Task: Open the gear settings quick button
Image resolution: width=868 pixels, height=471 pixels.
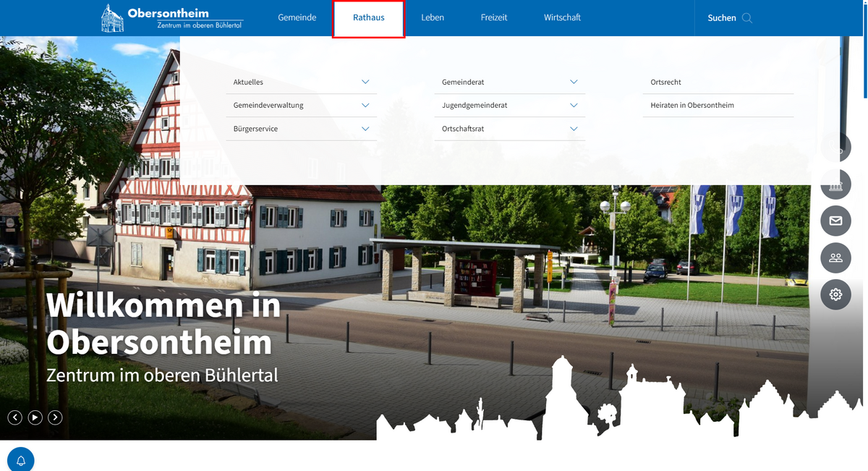Action: point(836,294)
